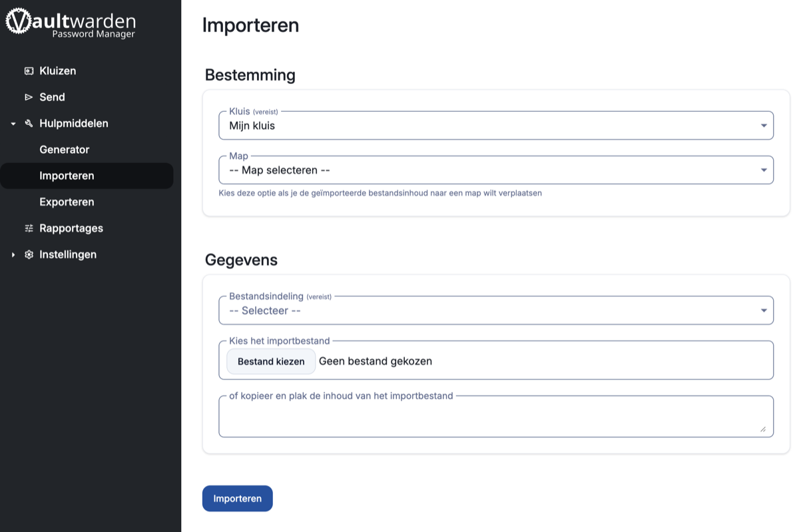
Task: Go to Send in sidebar
Action: (x=52, y=97)
